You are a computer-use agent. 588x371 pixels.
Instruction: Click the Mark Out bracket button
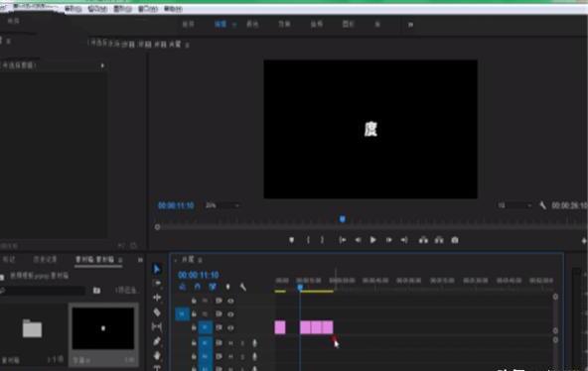coord(322,240)
